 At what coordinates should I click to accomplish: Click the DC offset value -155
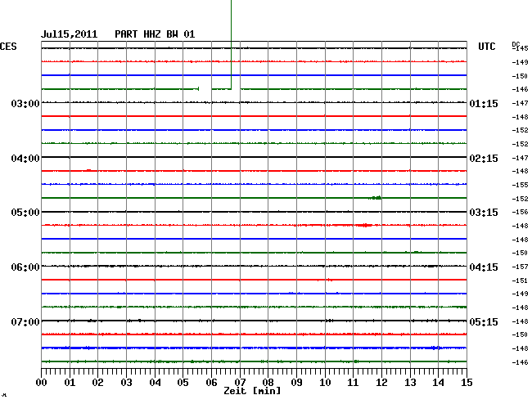[x=521, y=185]
